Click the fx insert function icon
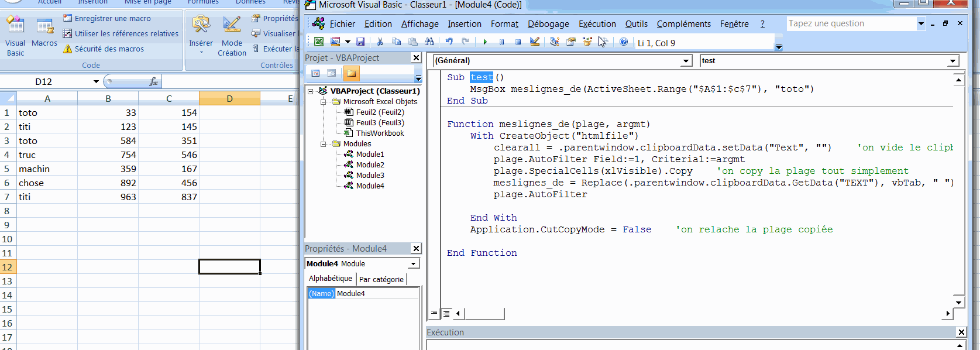The image size is (980, 350). [x=154, y=81]
